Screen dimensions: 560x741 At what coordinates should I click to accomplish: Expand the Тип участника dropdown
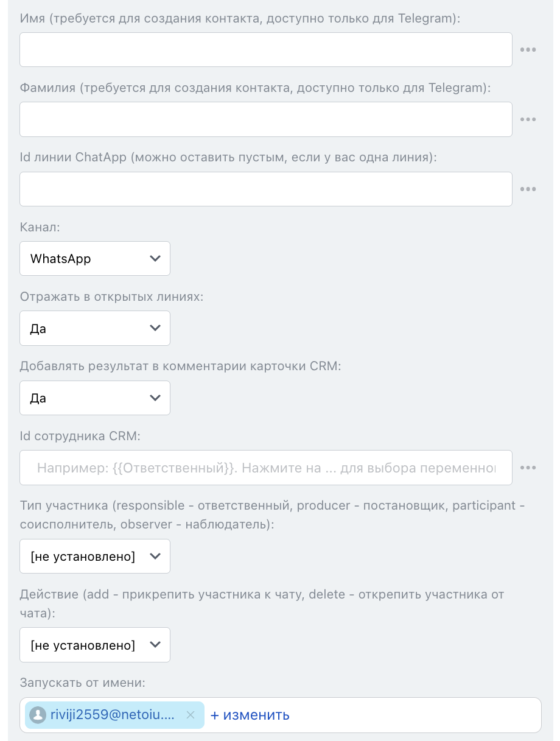tap(94, 557)
